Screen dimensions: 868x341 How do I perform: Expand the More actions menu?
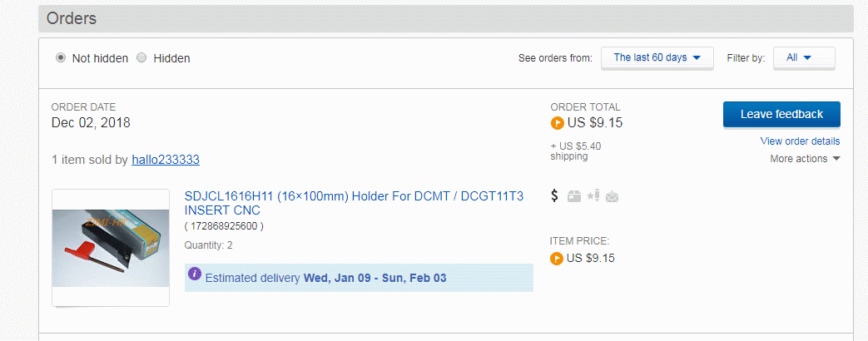pos(805,159)
